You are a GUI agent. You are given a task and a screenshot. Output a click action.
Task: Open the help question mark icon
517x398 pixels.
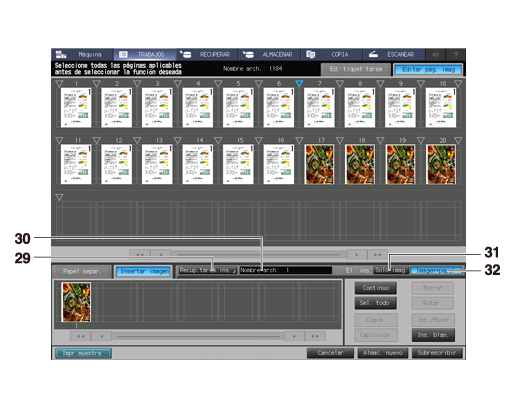click(x=456, y=54)
